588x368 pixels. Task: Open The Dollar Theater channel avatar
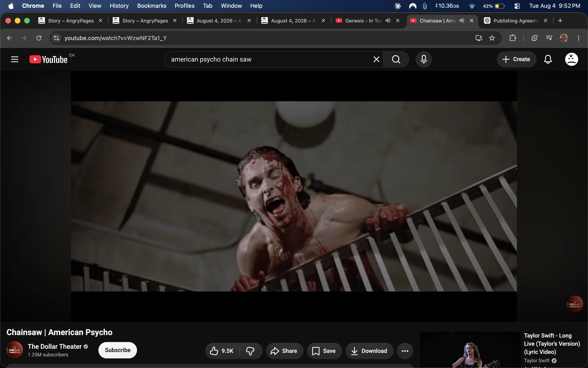[x=14, y=350]
